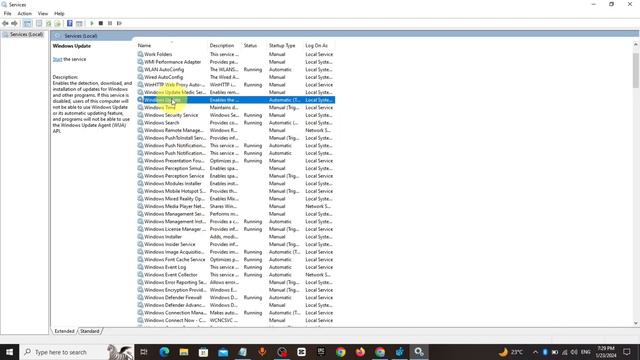
Task: Select Windows Connection Manager service row
Action: (236, 313)
